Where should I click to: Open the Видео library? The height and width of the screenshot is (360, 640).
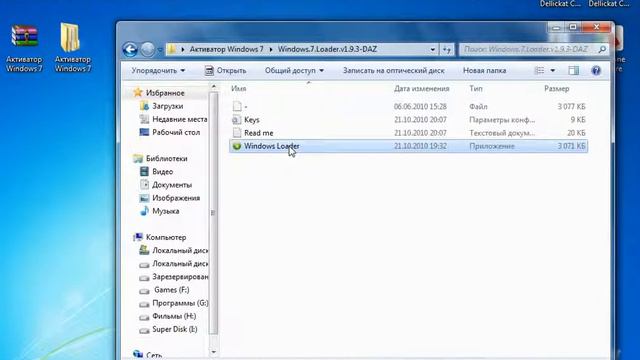tap(162, 172)
